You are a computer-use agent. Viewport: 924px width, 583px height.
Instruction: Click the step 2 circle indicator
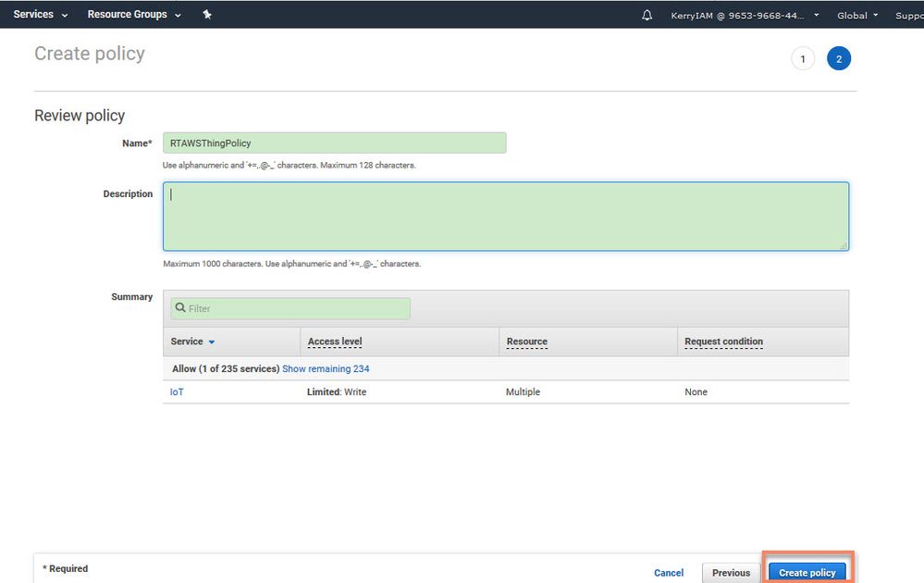pyautogui.click(x=839, y=59)
